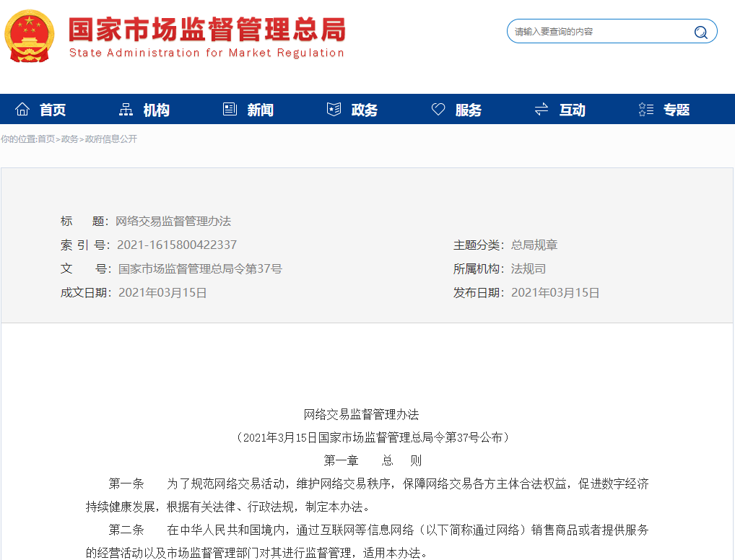
Task: Click the newspaper icon beside 新闻
Action: (230, 110)
